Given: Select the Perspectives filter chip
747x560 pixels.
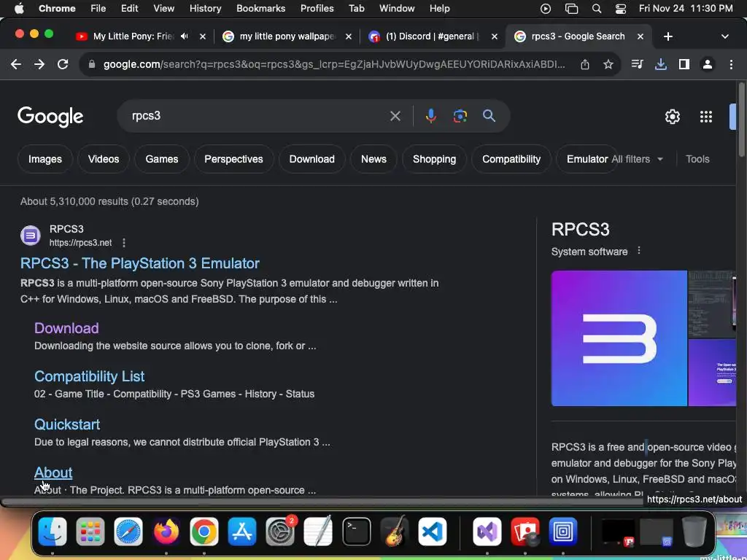Looking at the screenshot, I should 233,159.
